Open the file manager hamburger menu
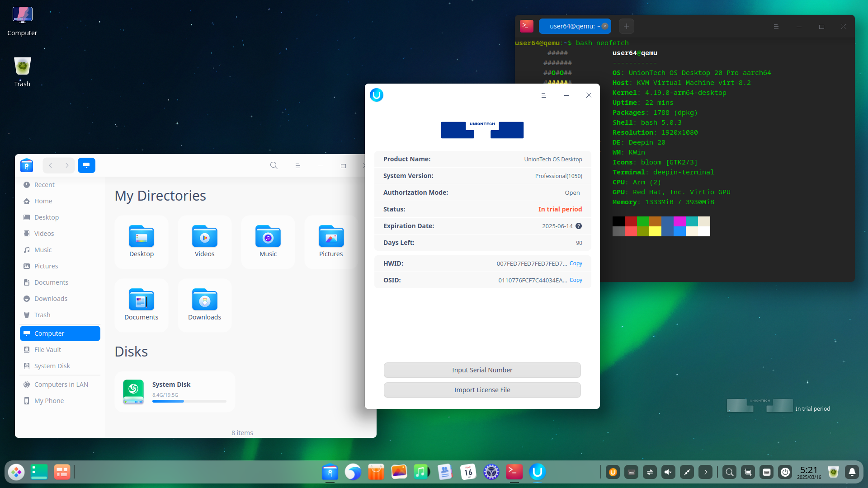Viewport: 868px width, 488px height. tap(297, 166)
